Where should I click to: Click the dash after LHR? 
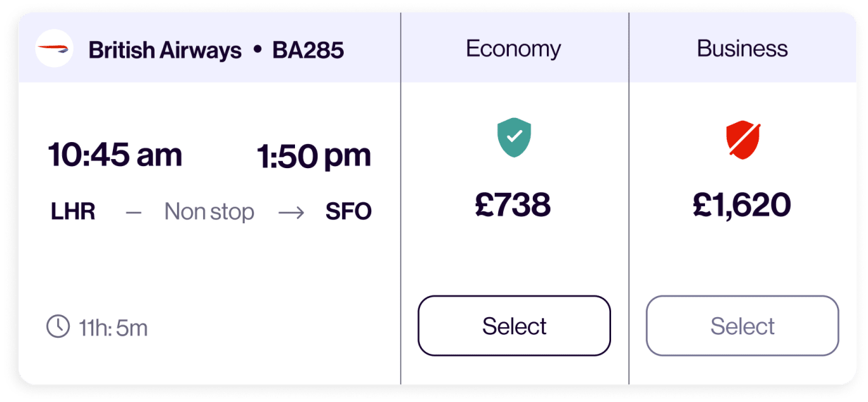(133, 212)
